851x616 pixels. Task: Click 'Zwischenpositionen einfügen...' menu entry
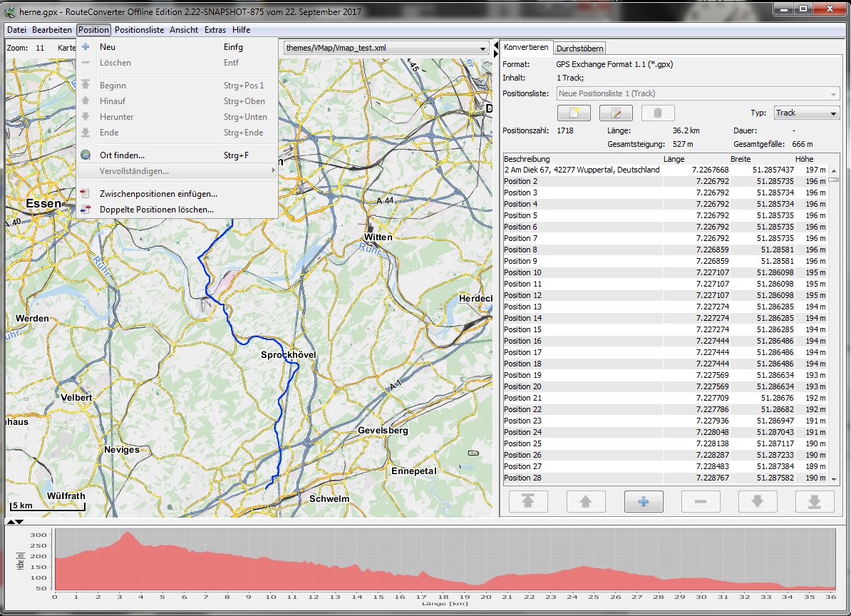(158, 194)
